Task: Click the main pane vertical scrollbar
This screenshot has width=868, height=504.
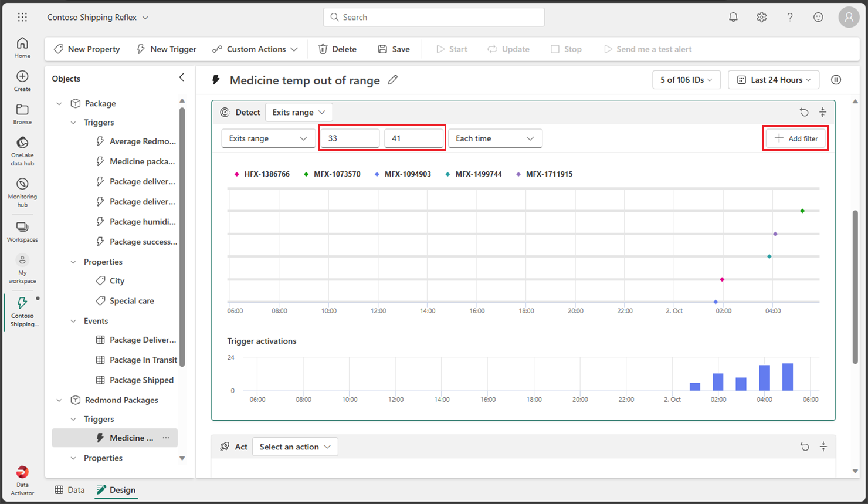Action: coord(855,287)
